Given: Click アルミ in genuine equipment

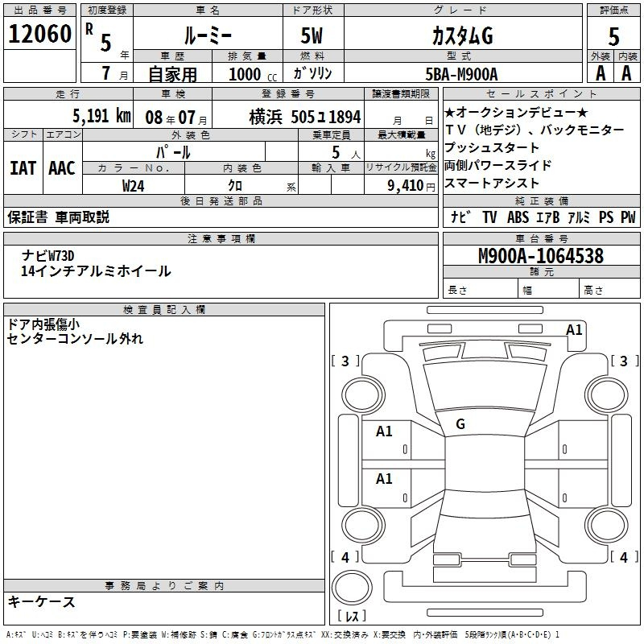Looking at the screenshot, I should (578, 217).
